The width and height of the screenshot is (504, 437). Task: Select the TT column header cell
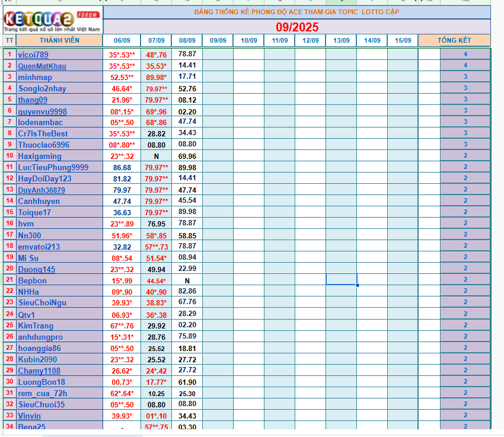[9, 40]
